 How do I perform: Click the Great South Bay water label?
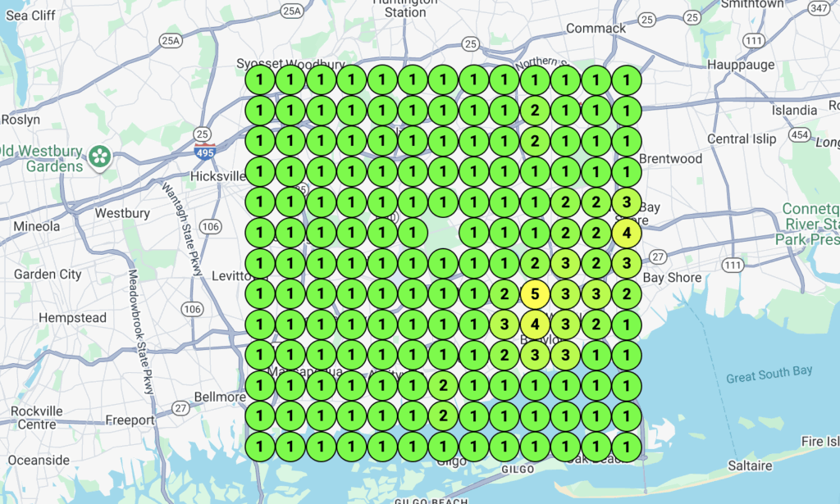[x=769, y=373]
